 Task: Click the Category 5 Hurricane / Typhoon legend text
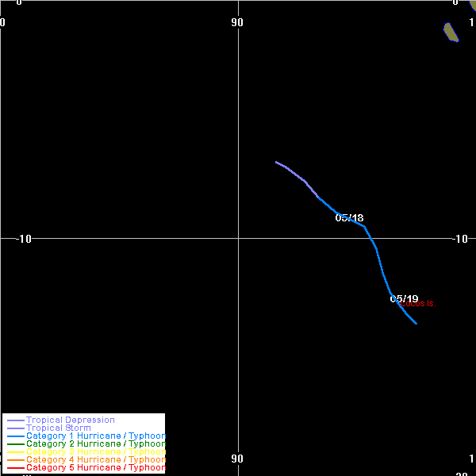(x=95, y=467)
